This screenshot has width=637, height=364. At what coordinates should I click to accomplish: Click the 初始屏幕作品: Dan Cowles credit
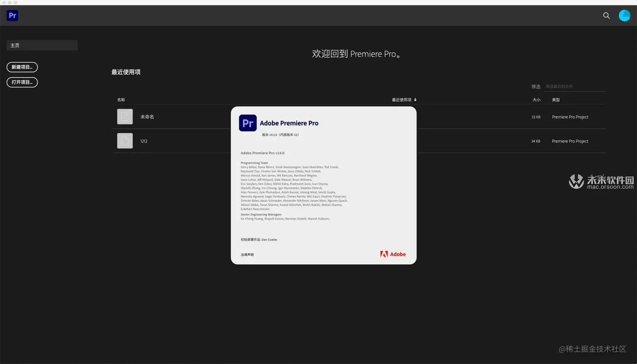click(259, 240)
